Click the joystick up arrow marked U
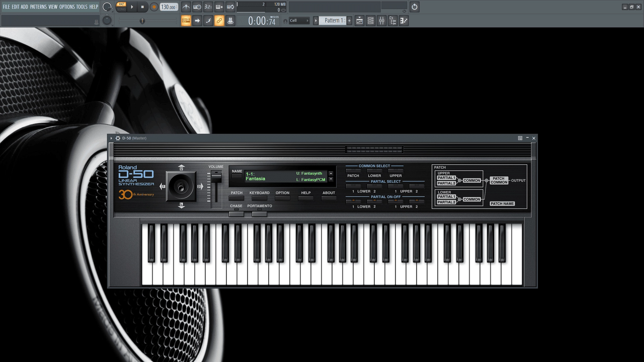 tap(181, 168)
